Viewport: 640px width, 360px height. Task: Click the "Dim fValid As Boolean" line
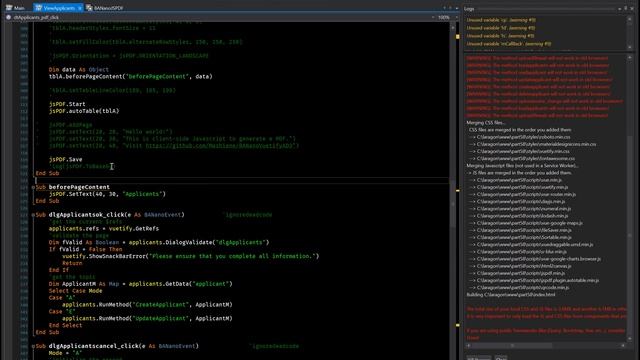click(159, 242)
